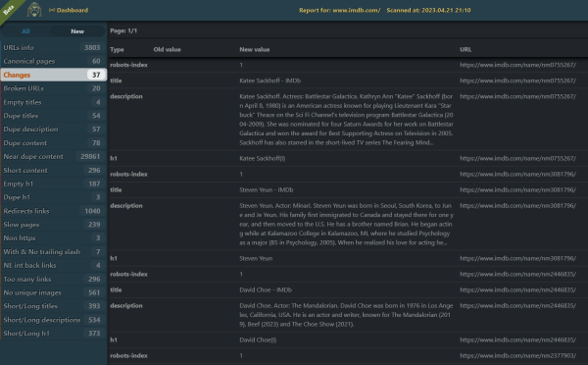Open nm3081796 URL in Steven Yeun h1 row
The width and height of the screenshot is (588, 365).
[x=517, y=258]
